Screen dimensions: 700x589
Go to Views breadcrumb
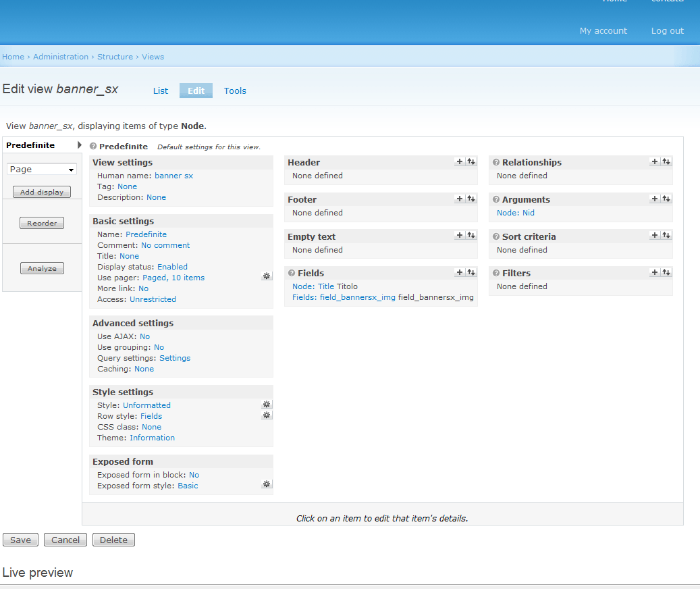(x=153, y=57)
